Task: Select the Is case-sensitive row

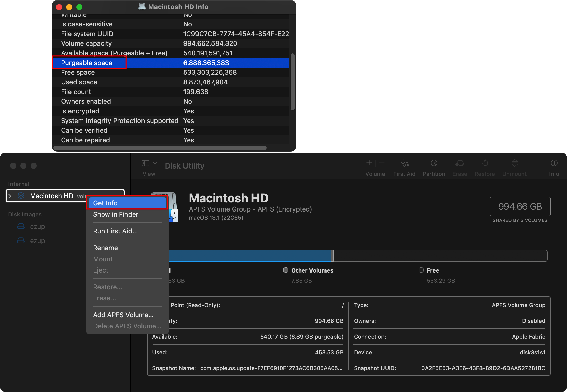Action: pyautogui.click(x=170, y=24)
